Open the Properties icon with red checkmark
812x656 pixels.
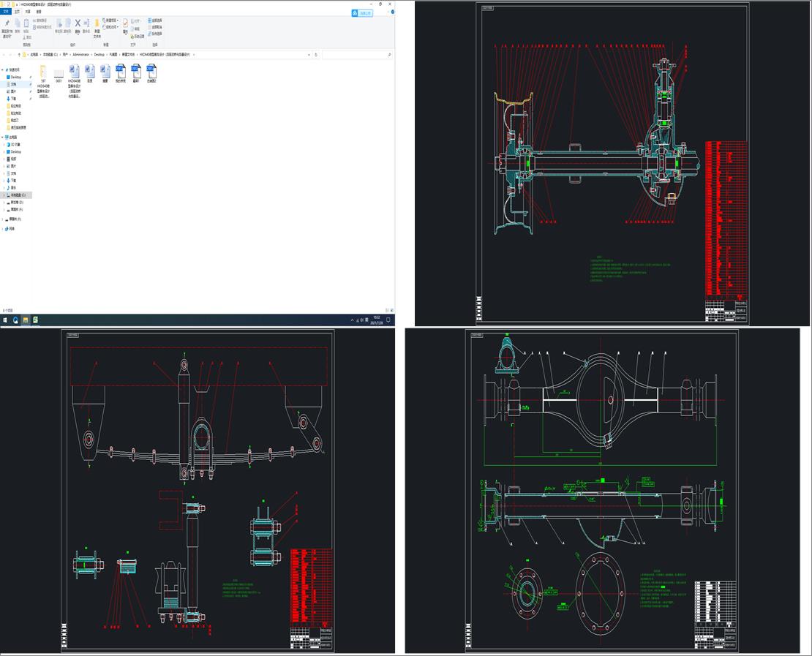pyautogui.click(x=125, y=23)
